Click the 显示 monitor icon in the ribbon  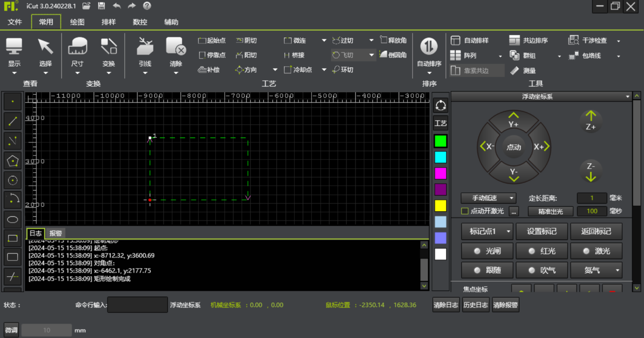click(14, 46)
